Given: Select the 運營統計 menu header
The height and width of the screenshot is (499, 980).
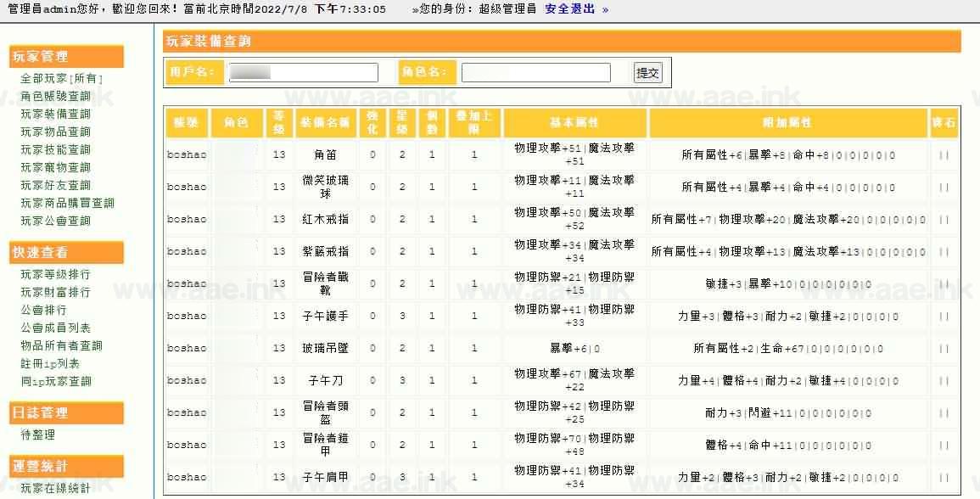Looking at the screenshot, I should [67, 467].
